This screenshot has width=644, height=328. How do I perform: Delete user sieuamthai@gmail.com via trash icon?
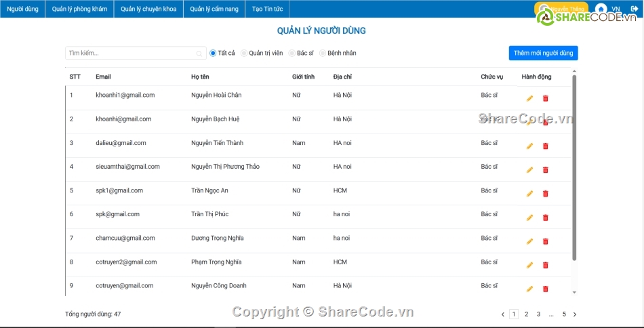(546, 170)
